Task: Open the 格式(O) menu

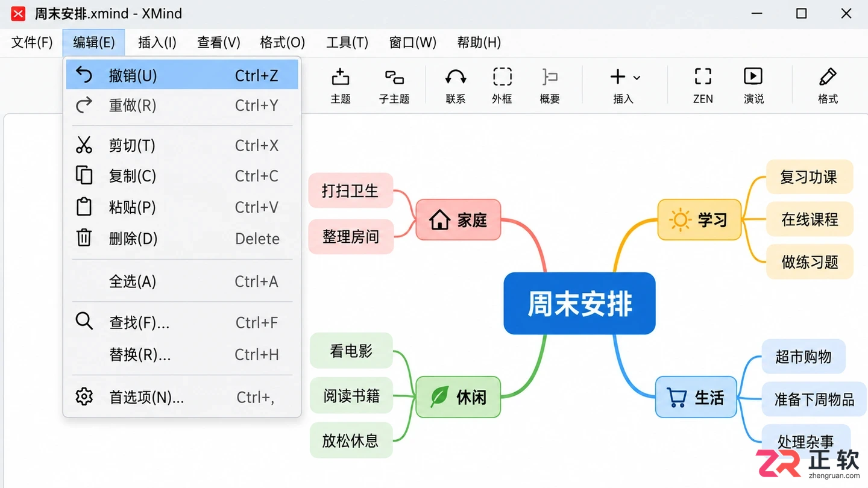Action: [x=283, y=42]
